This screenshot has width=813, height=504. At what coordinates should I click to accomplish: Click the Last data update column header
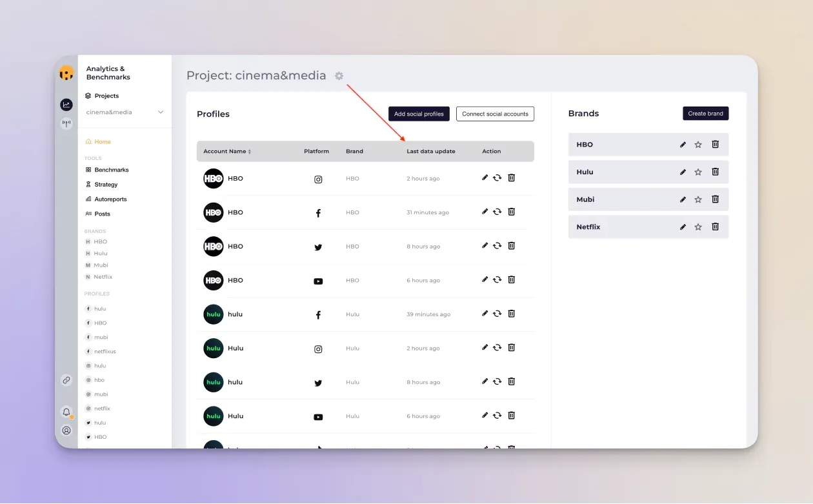point(431,152)
